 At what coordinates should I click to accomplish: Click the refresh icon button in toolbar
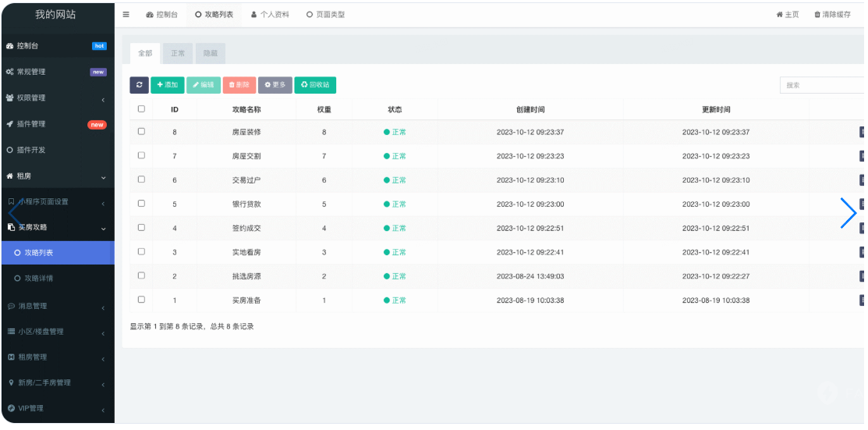[139, 84]
